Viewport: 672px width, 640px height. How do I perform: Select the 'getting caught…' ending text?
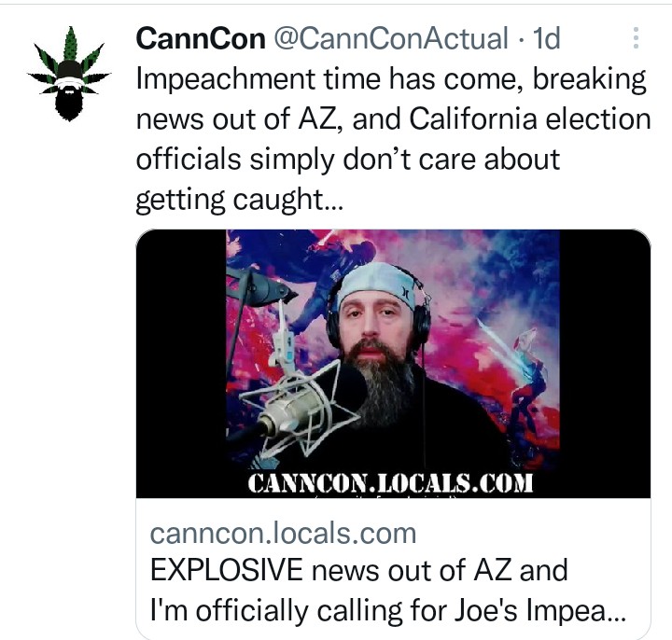point(239,200)
